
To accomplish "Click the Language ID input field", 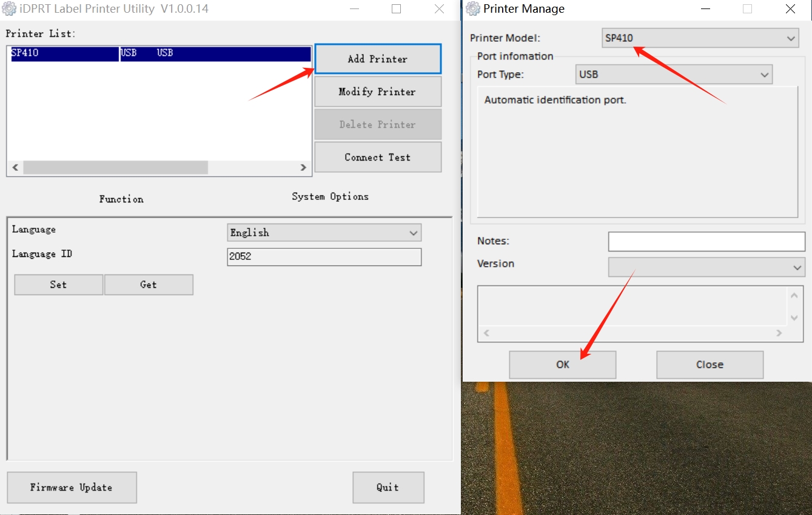I will click(324, 256).
